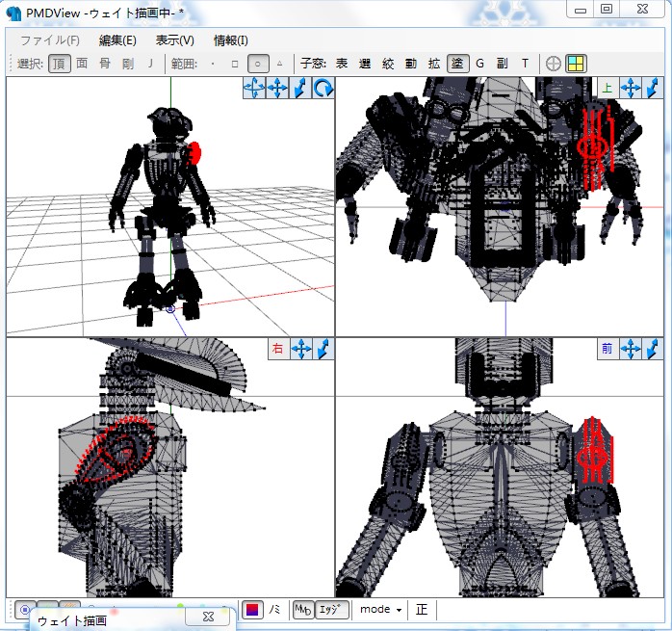Click the blue circle icon in bottom bar
672x631 pixels.
[24, 609]
